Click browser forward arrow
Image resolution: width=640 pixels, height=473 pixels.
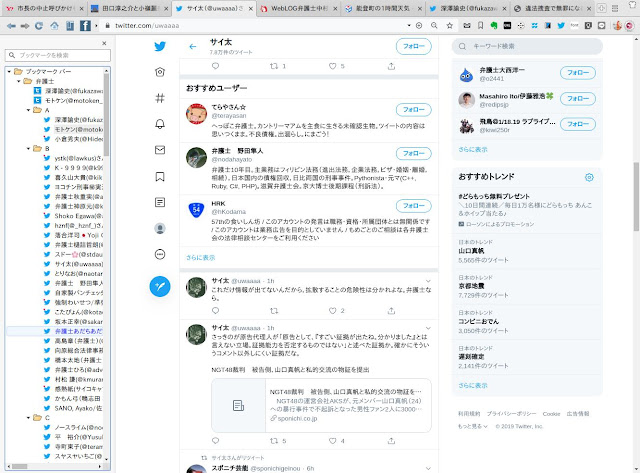[x=25, y=26]
